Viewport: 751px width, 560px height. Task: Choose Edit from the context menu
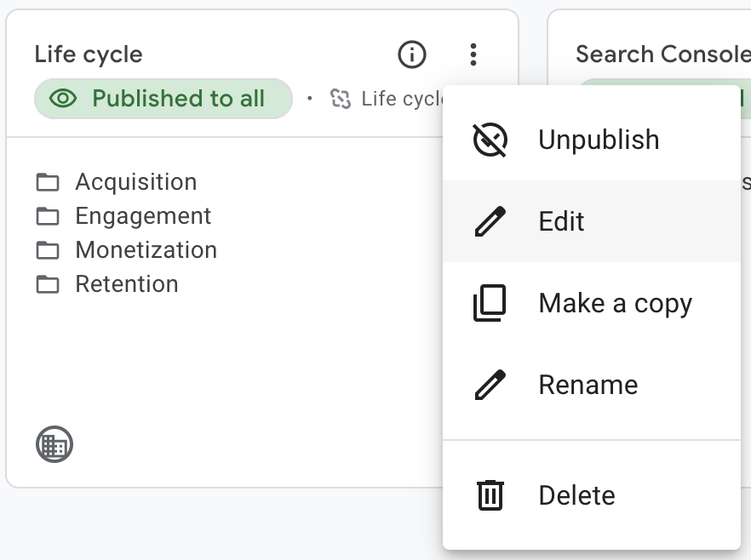point(561,221)
